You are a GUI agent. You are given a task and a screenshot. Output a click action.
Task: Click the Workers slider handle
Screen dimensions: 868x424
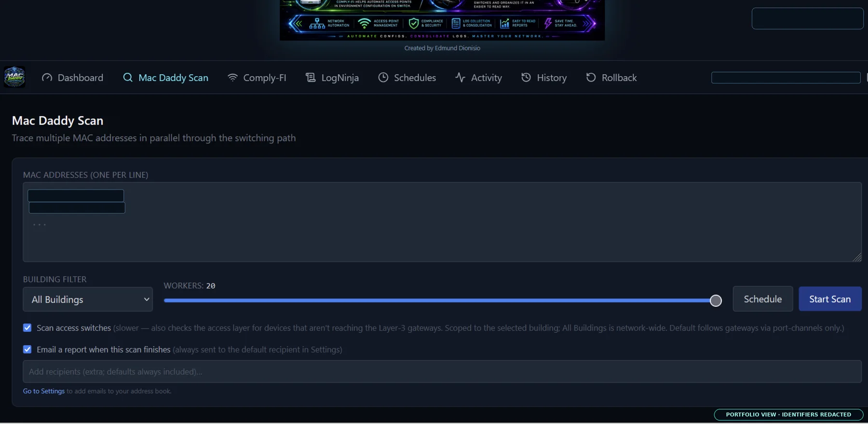point(716,301)
